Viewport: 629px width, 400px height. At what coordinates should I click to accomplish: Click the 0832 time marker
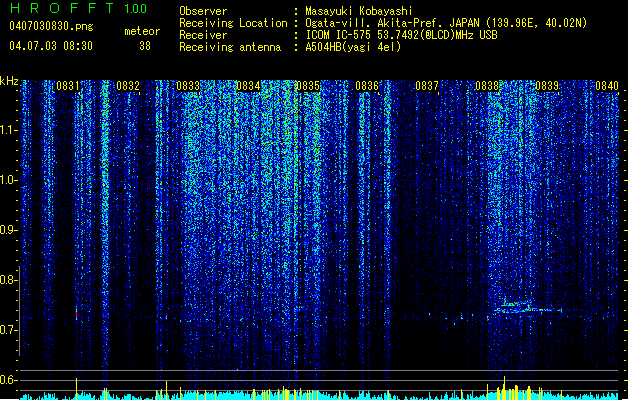pos(128,86)
